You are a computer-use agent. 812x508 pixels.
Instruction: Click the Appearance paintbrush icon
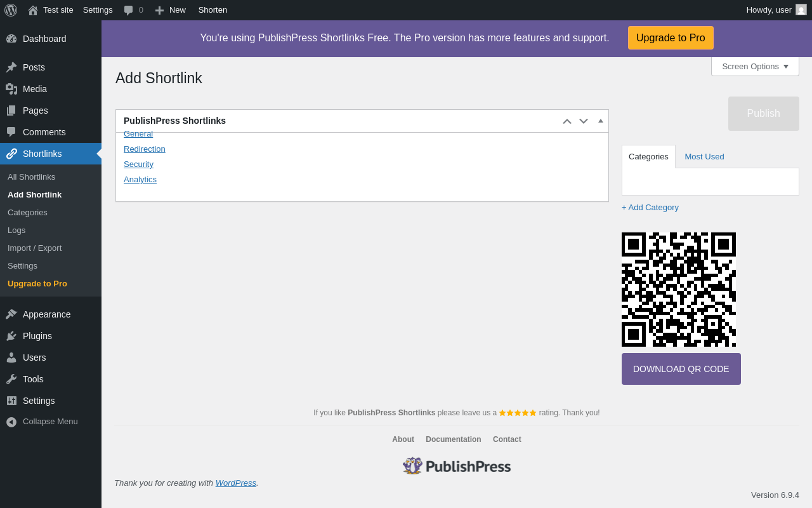pyautogui.click(x=11, y=314)
